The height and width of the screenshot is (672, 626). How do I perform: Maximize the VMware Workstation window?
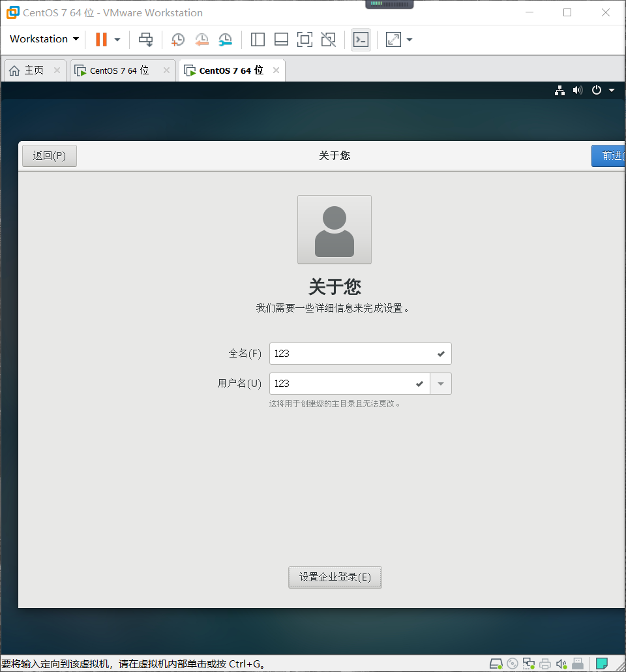click(567, 12)
